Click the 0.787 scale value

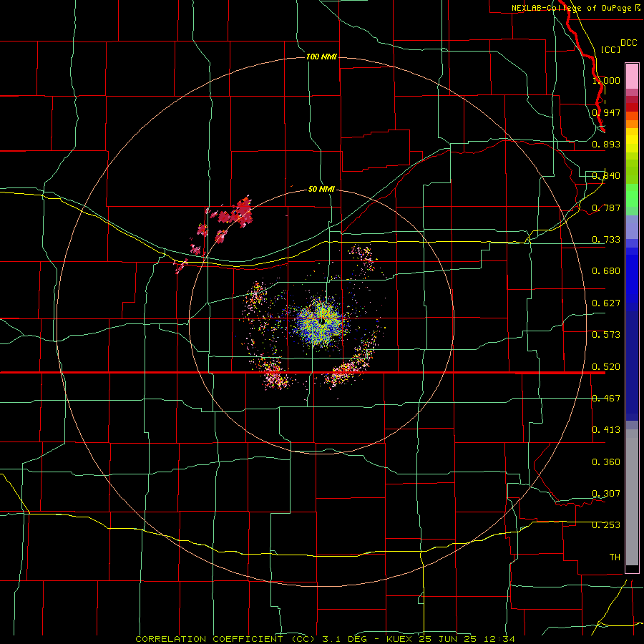(x=606, y=208)
